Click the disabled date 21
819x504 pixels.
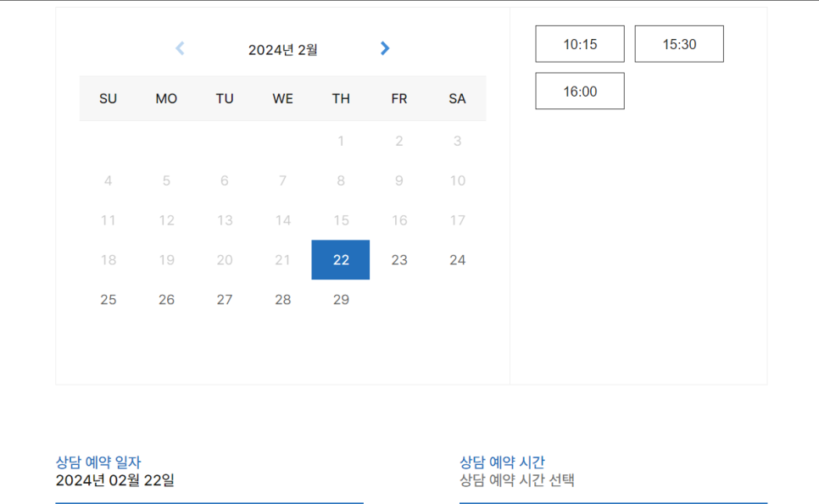283,260
